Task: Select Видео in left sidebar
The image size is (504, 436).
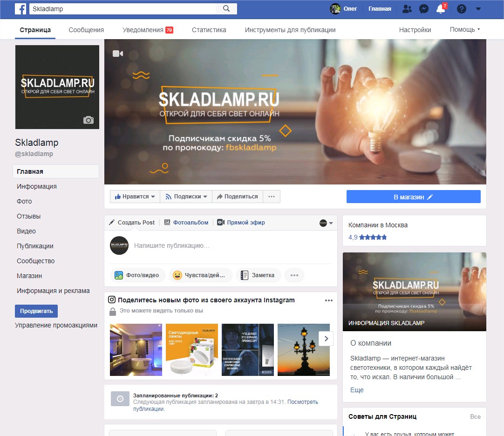Action: tap(27, 231)
